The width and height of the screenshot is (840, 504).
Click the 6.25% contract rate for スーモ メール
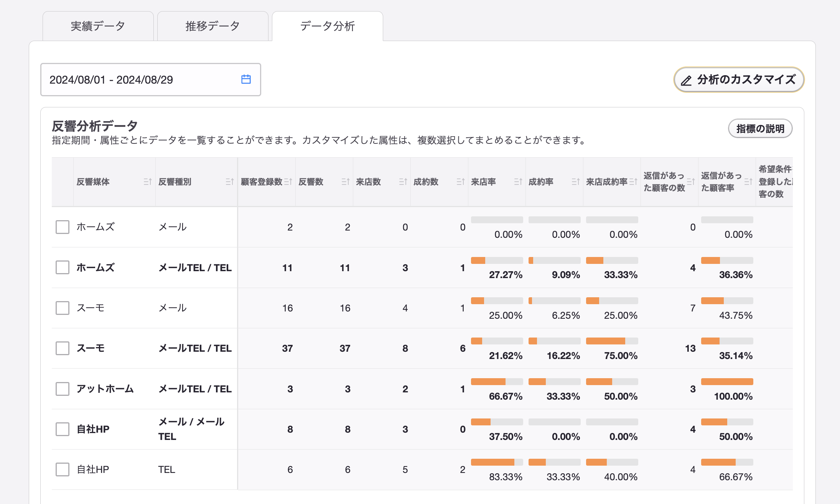click(566, 316)
